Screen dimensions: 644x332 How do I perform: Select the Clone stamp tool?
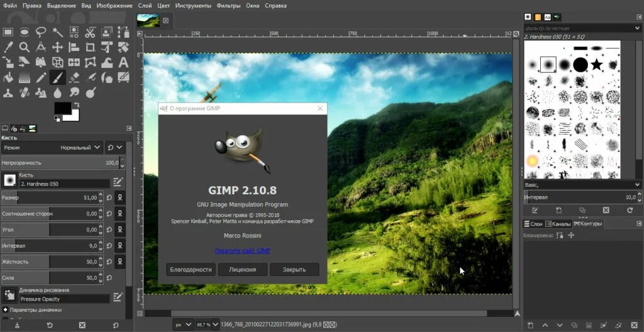[8, 92]
